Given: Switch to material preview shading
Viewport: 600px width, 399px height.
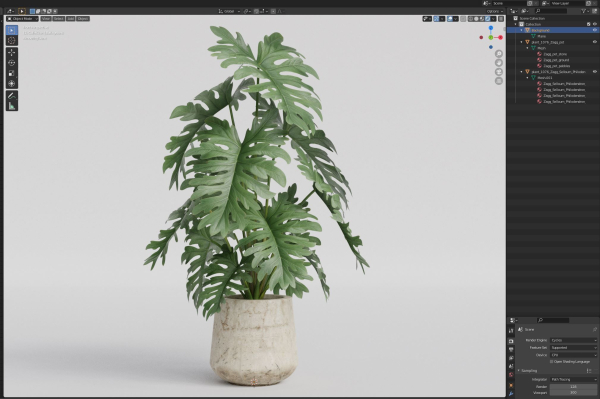Looking at the screenshot, I should (x=482, y=19).
